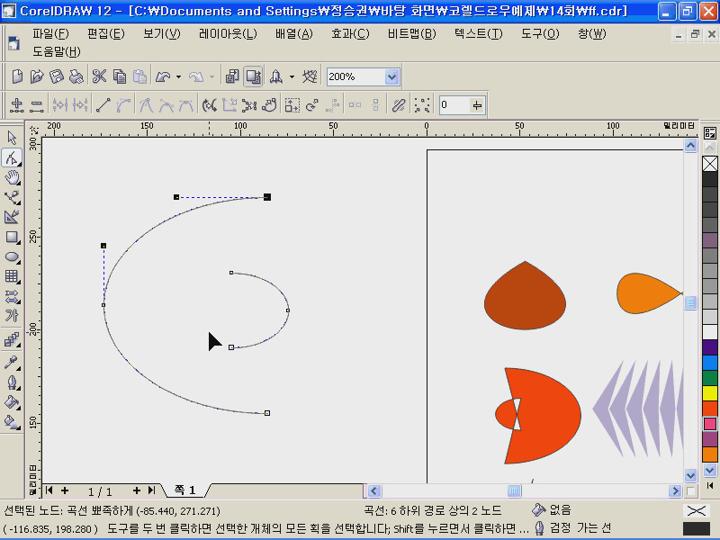Convert curve to line icon
This screenshot has width=720, height=540.
[x=103, y=105]
